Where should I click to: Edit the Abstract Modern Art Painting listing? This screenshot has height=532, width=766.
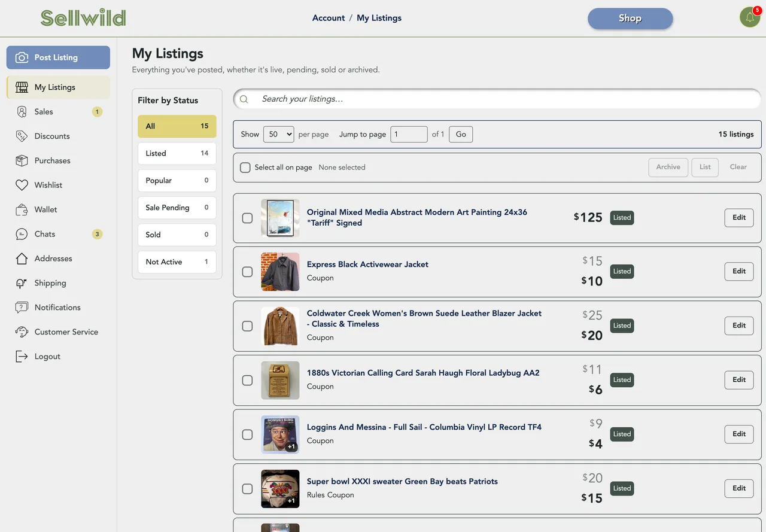point(739,218)
